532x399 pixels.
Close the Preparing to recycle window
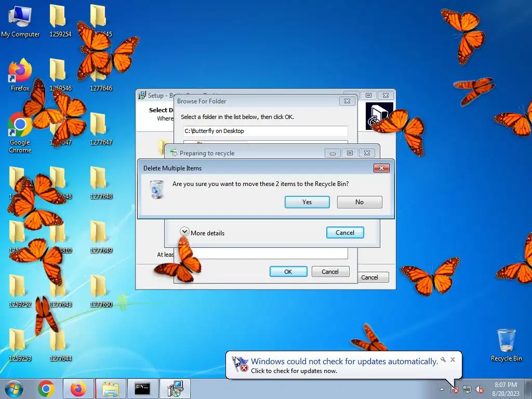coord(367,153)
